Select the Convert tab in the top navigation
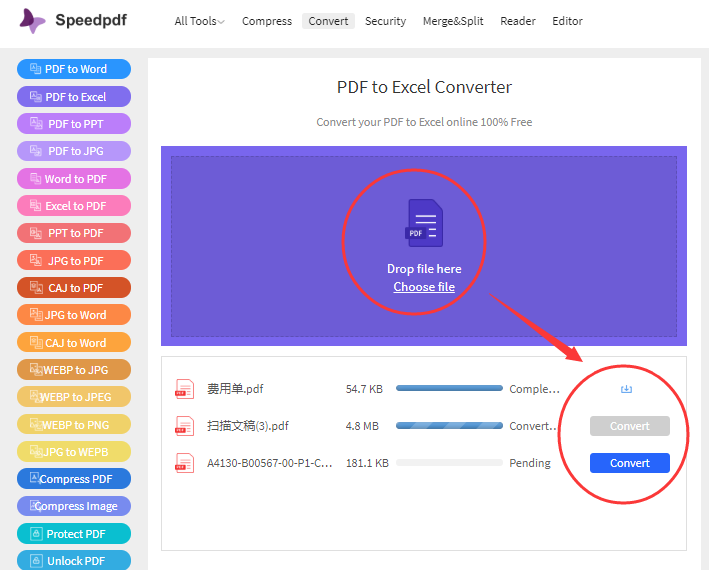709x570 pixels. point(328,21)
